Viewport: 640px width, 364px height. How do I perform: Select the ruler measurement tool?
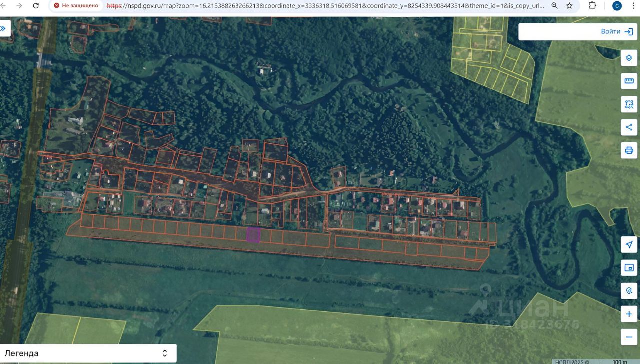tap(629, 81)
